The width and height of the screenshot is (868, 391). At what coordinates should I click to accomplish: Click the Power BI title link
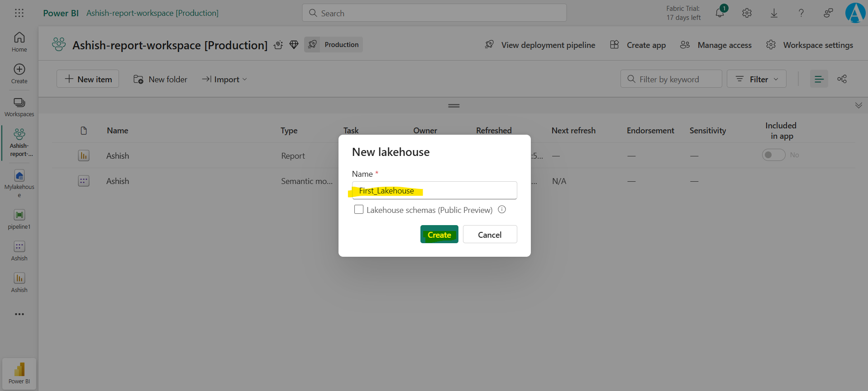tap(61, 13)
